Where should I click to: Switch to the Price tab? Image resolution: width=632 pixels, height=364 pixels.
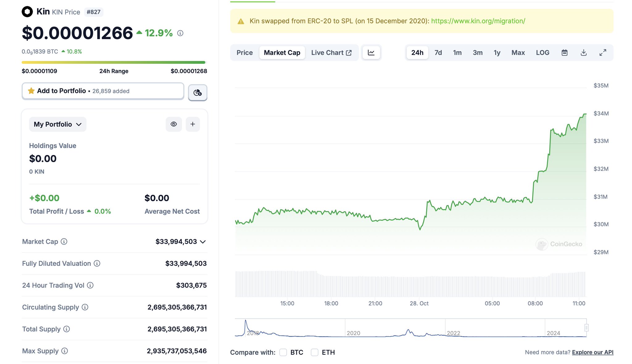tap(244, 53)
